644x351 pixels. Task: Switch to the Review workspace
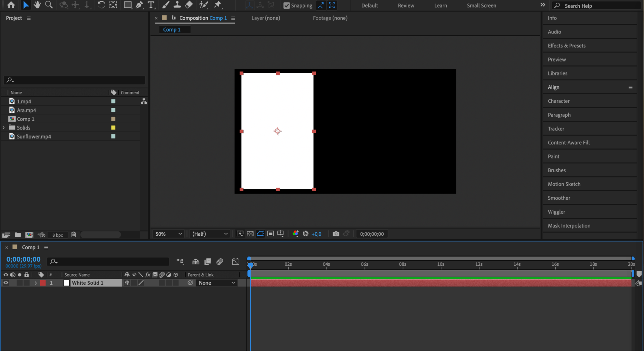pyautogui.click(x=406, y=5)
